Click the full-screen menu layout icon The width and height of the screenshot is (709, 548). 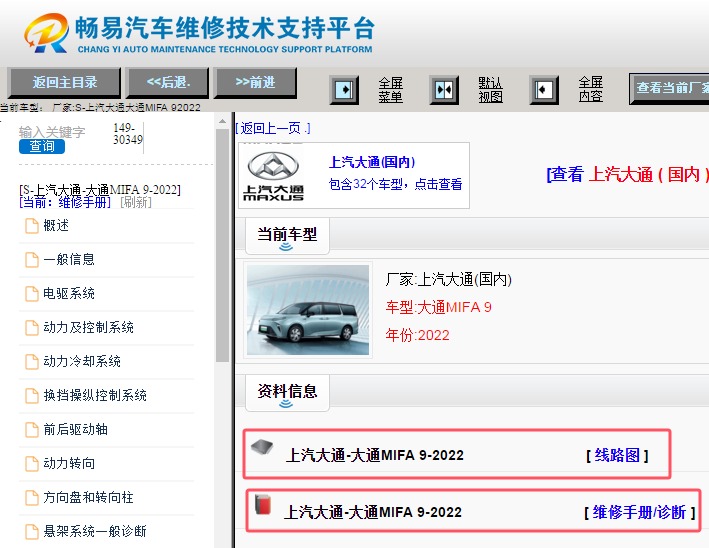[344, 90]
